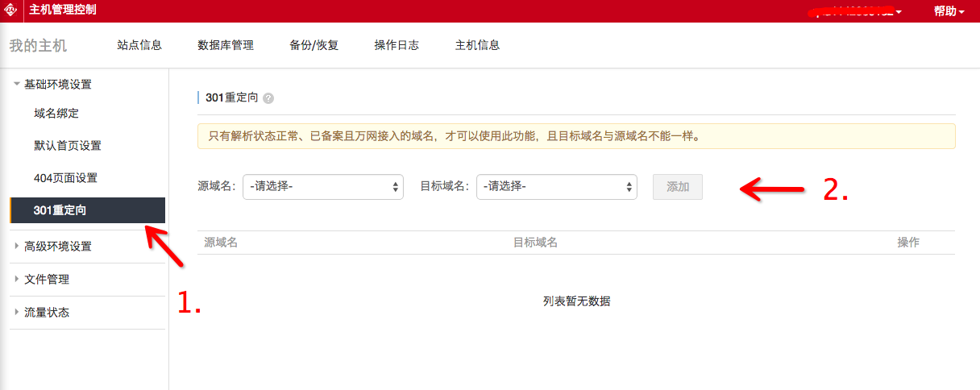
Task: Open the 备份/恢复 tab
Action: tap(314, 45)
